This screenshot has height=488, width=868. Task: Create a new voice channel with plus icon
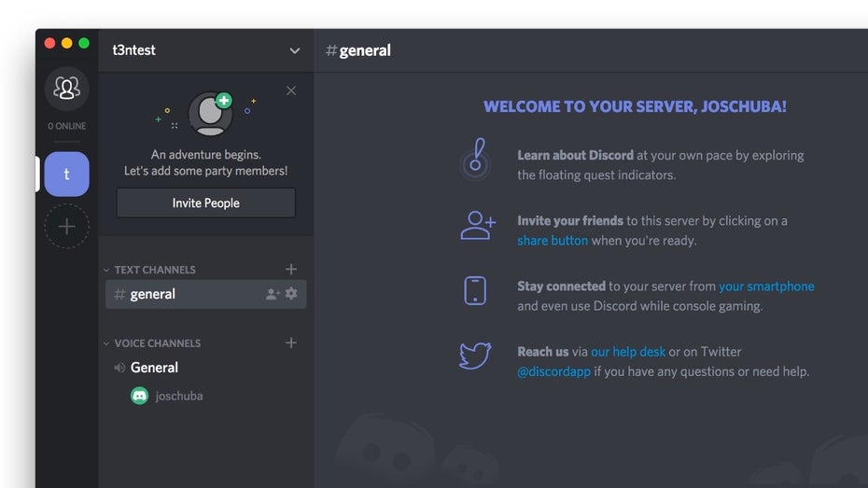pyautogui.click(x=291, y=343)
